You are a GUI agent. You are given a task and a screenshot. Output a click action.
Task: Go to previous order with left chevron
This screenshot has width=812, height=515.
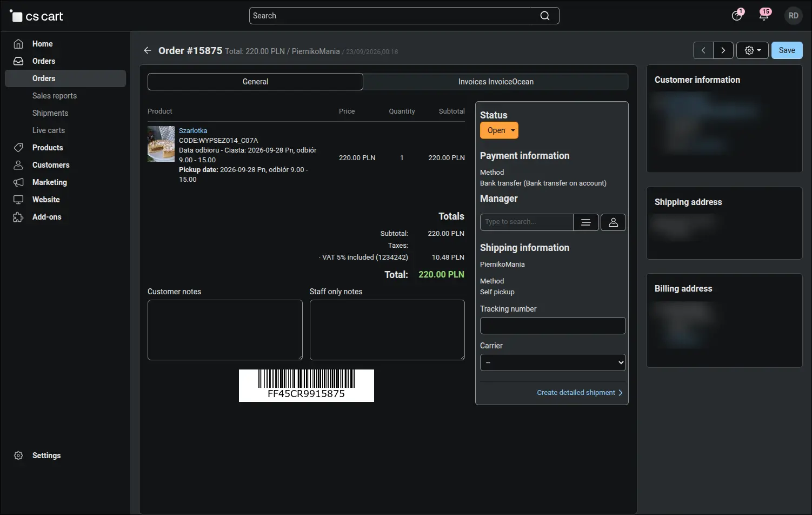click(703, 50)
